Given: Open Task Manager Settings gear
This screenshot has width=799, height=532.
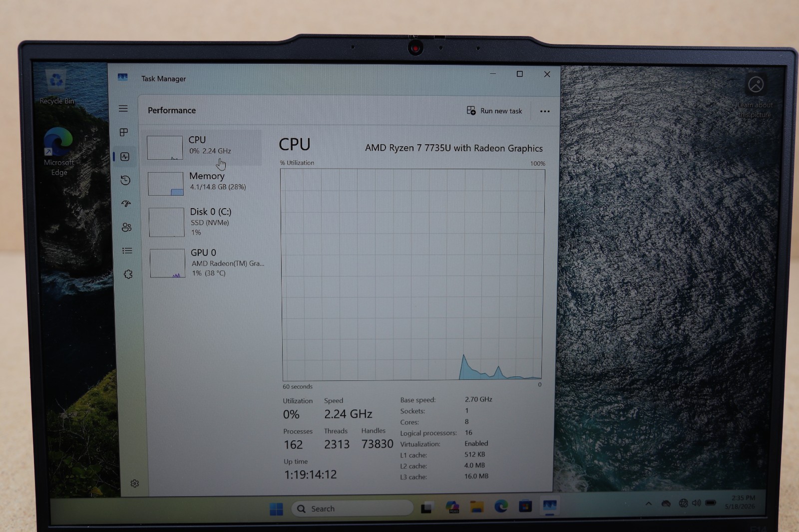Looking at the screenshot, I should tap(134, 483).
